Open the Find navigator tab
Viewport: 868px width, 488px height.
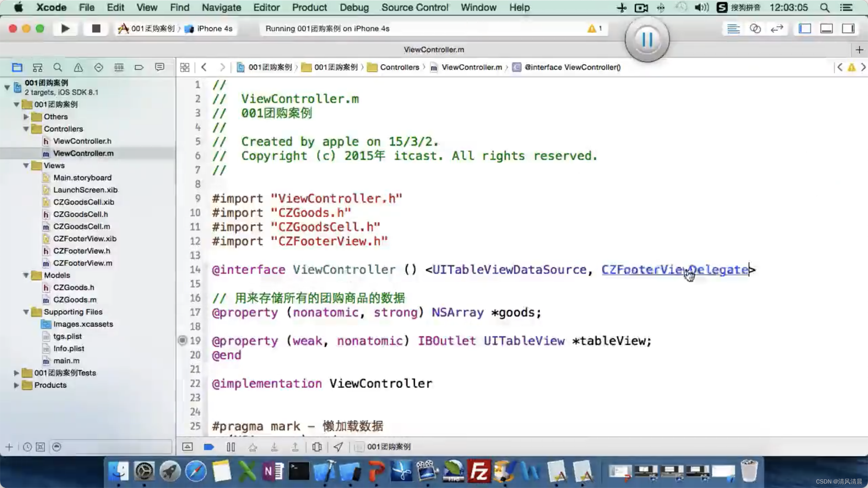(x=58, y=67)
